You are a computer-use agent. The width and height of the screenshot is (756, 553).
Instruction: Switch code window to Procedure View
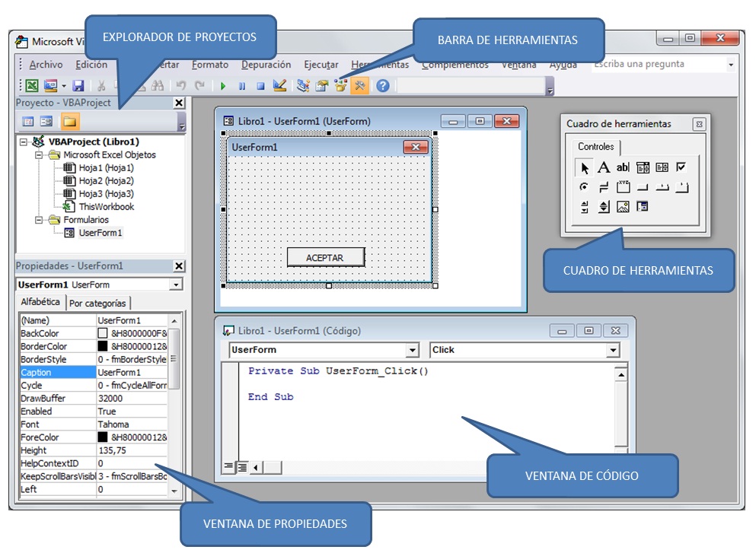pyautogui.click(x=228, y=467)
